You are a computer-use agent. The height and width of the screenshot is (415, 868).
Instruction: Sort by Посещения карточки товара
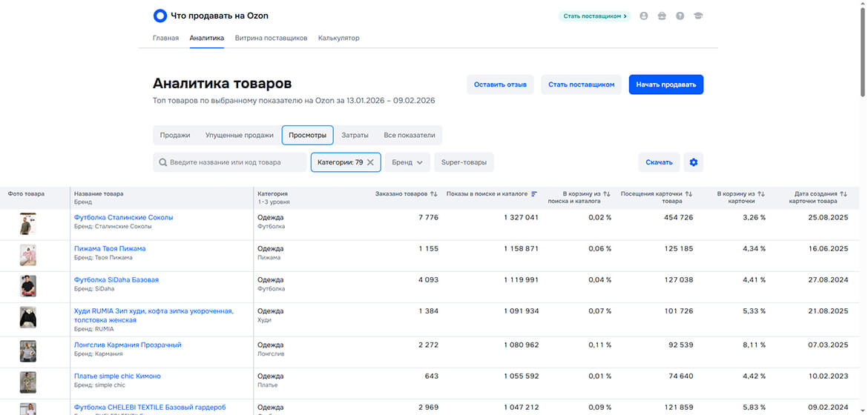(688, 193)
